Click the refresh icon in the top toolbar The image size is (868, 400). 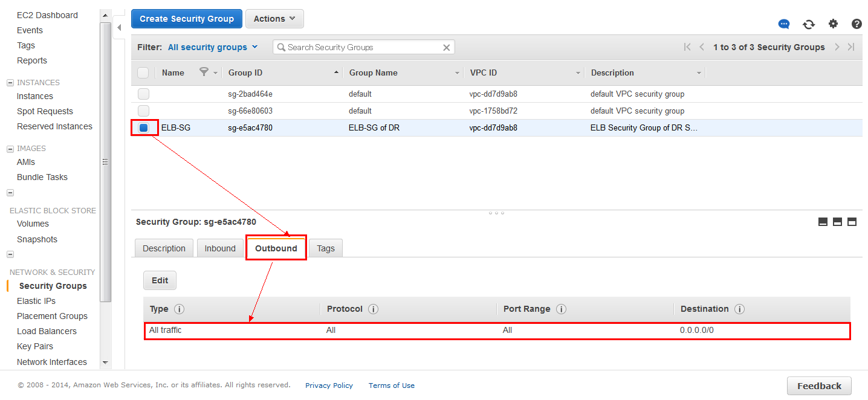[x=808, y=24]
